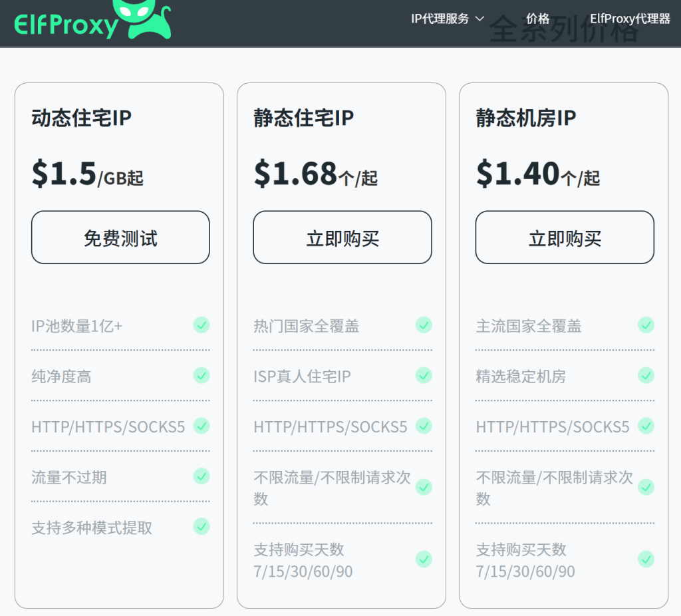Click 立即购买 under 静态住宅IP
This screenshot has width=681, height=616.
[x=342, y=237]
